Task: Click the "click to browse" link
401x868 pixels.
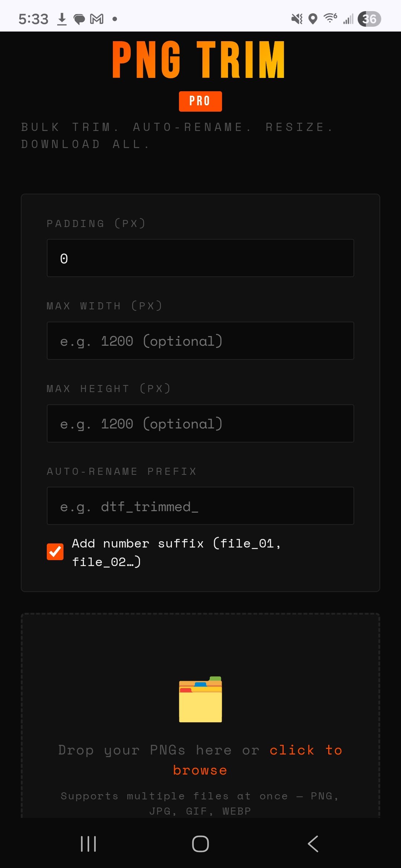Action: [257, 760]
